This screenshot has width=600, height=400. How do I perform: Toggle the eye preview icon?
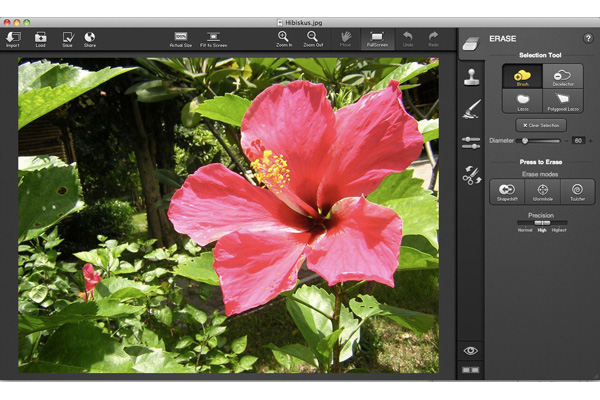(471, 350)
